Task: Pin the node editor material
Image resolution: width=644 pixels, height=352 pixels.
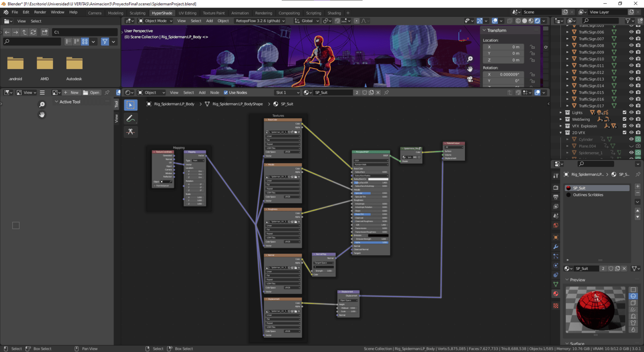Action: click(386, 93)
